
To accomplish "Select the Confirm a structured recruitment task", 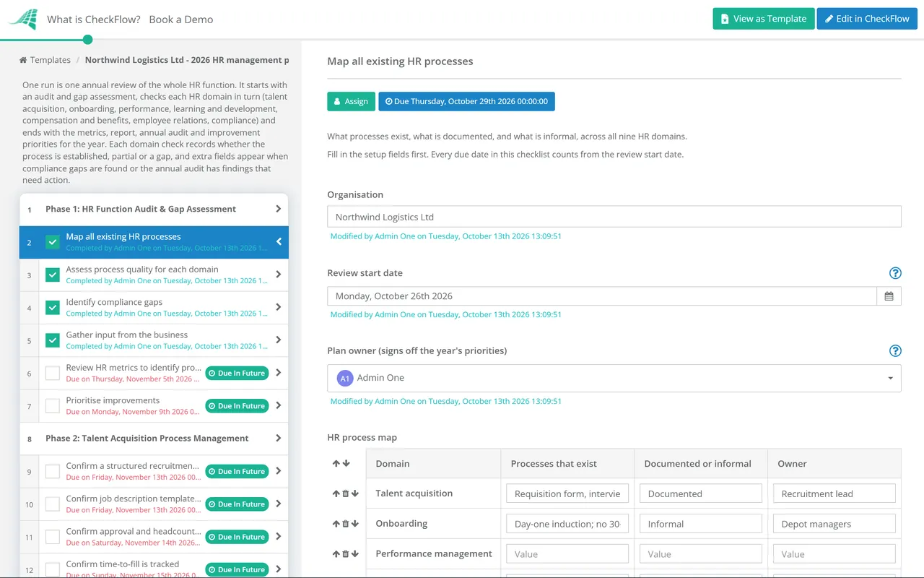I will click(154, 472).
